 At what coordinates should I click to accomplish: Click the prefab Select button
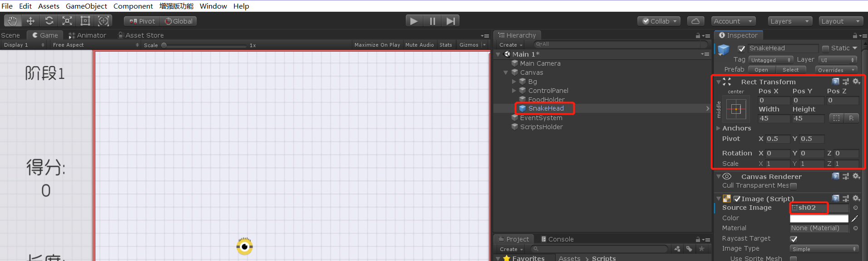point(790,70)
